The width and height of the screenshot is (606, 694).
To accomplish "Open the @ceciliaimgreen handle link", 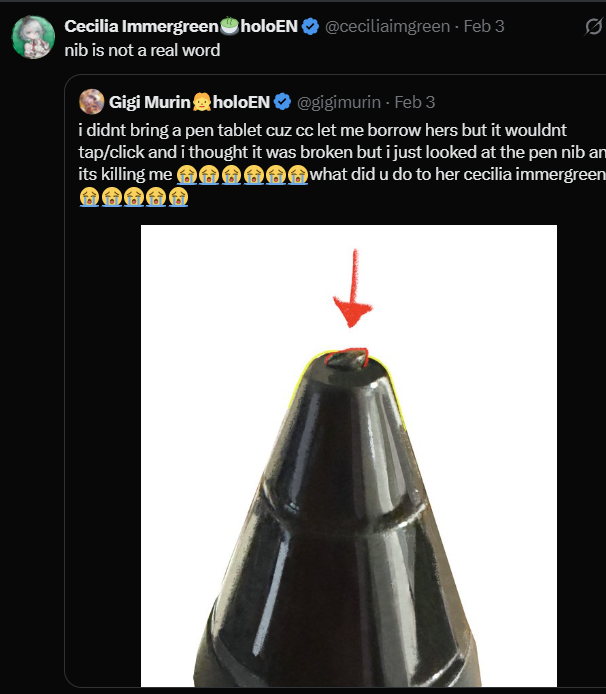I will coord(387,27).
